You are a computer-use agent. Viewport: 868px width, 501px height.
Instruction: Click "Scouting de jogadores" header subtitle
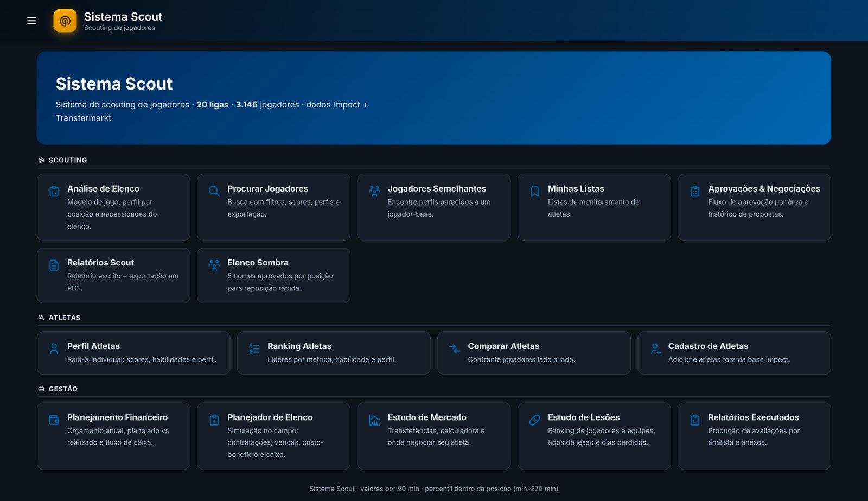[119, 28]
